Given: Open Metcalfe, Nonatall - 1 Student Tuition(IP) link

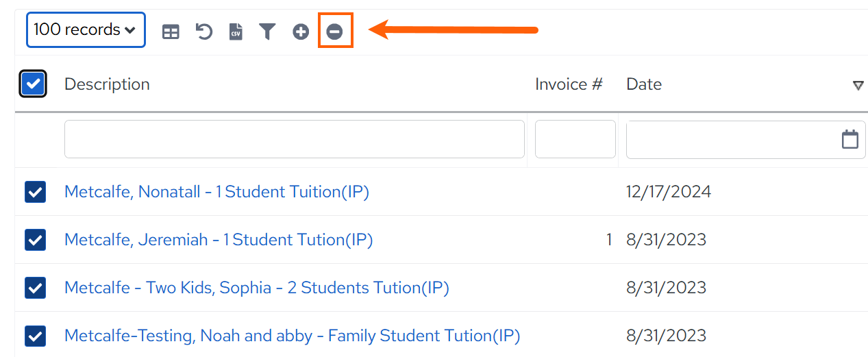Looking at the screenshot, I should [x=216, y=192].
